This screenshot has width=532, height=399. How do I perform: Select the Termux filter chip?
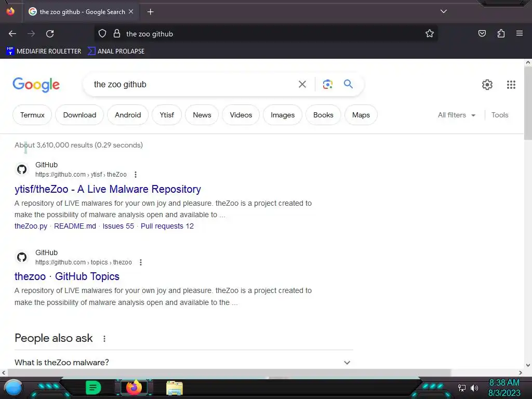(x=32, y=115)
